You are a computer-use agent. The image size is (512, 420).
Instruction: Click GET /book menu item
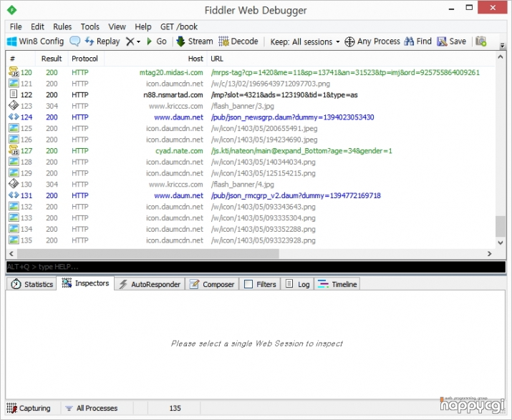(178, 26)
